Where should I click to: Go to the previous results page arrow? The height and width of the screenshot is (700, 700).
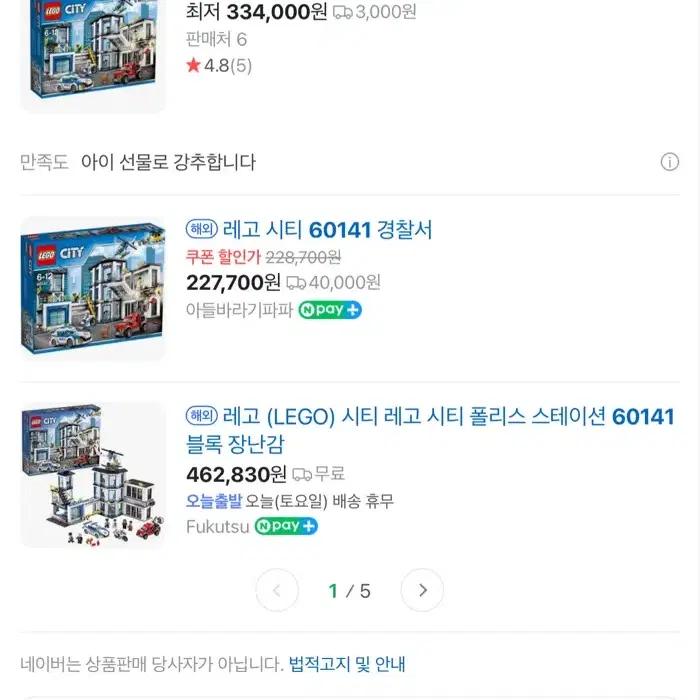(x=277, y=590)
